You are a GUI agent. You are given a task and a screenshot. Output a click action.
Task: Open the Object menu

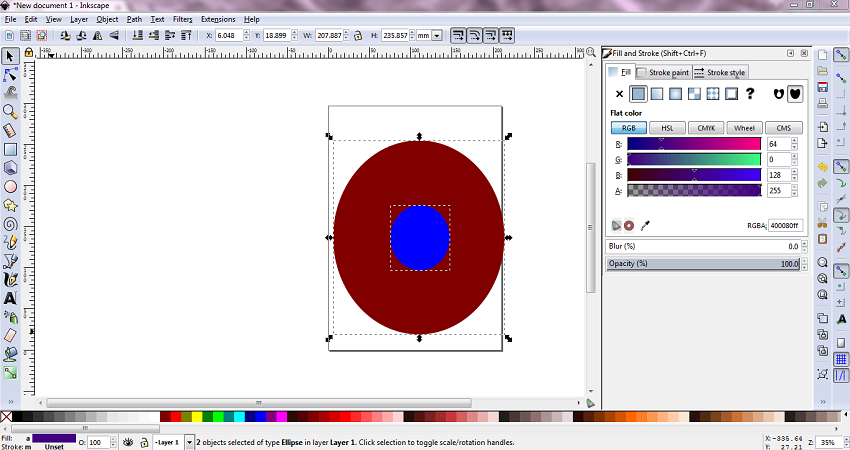click(107, 19)
